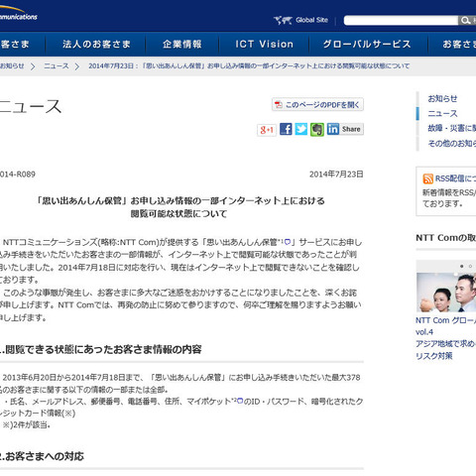The height and width of the screenshot is (476, 476).
Task: Select ニュース in the sidebar
Action: click(442, 114)
